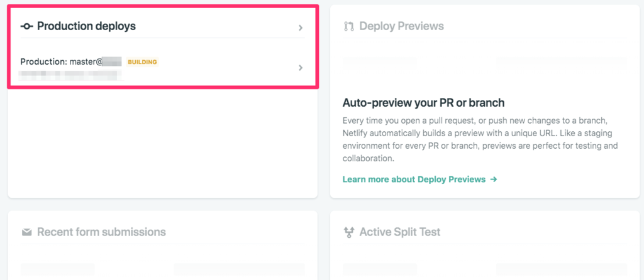Screen dimensions: 644x280
Task: Click the placeholder bar under Active Split Test
Action: click(379, 269)
